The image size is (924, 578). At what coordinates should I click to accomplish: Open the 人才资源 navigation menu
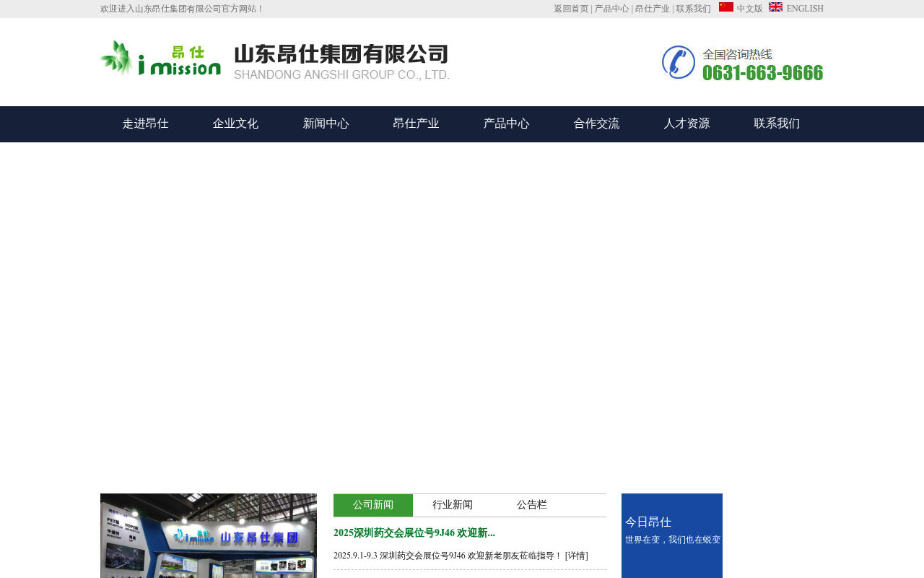pos(687,124)
